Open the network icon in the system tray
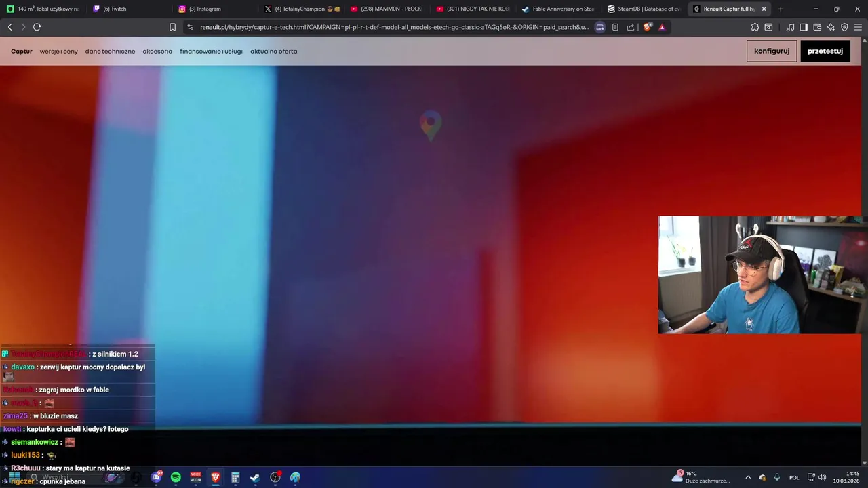This screenshot has width=868, height=488. [811, 477]
